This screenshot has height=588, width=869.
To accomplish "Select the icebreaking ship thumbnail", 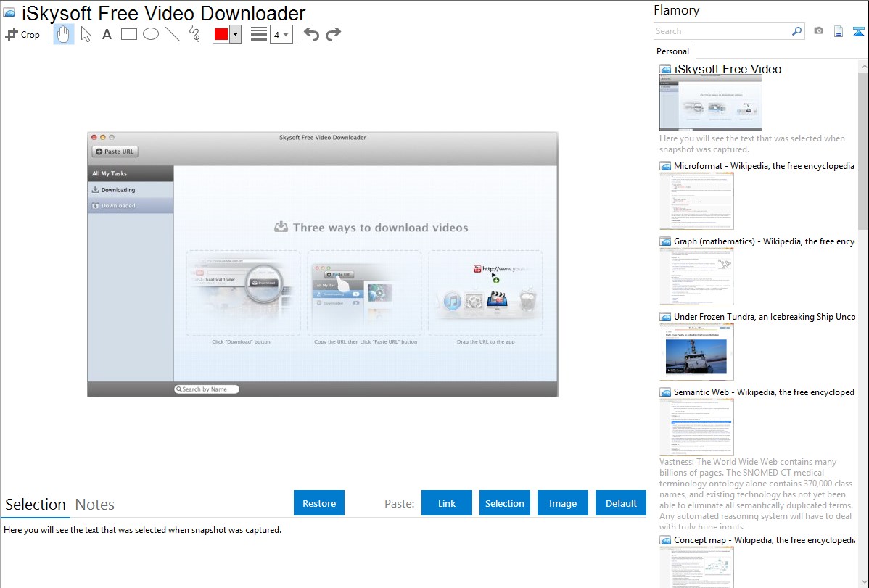I will click(x=696, y=352).
